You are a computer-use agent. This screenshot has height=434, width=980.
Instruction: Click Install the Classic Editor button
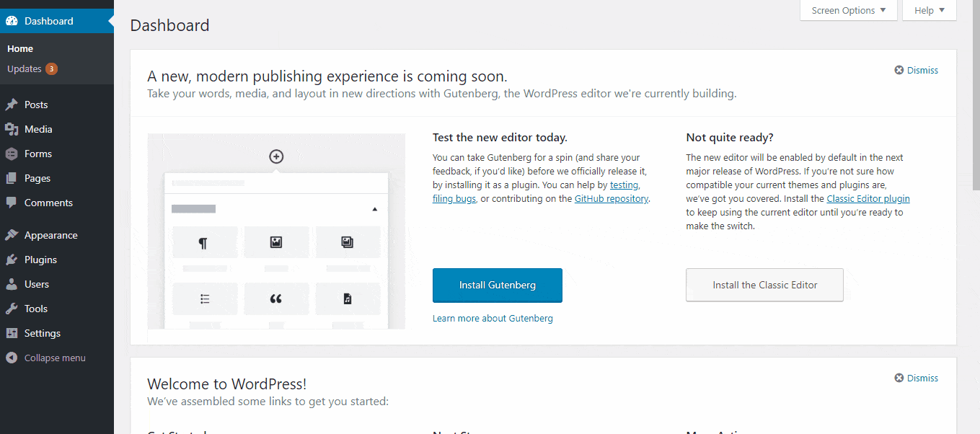point(764,285)
